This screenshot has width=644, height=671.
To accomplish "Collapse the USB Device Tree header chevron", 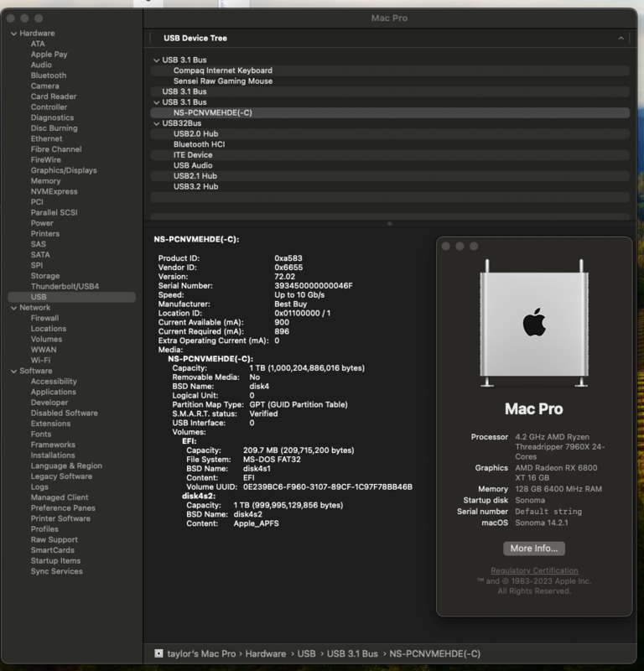I will pos(621,39).
